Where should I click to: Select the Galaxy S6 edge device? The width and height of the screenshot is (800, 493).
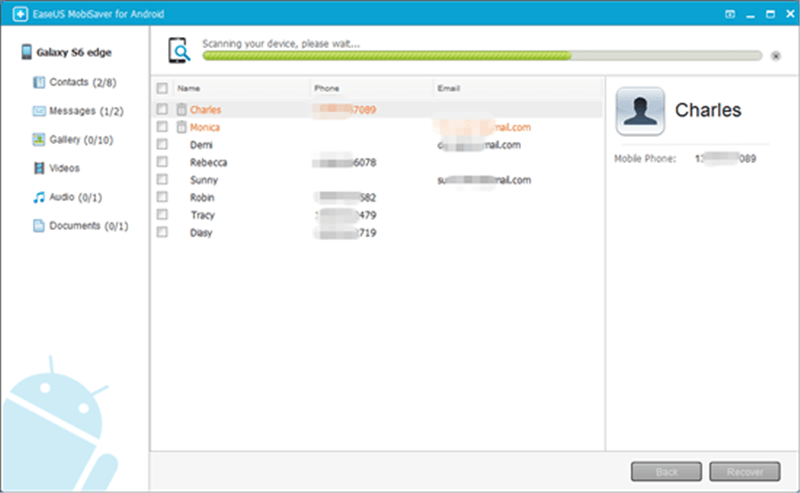pos(74,52)
